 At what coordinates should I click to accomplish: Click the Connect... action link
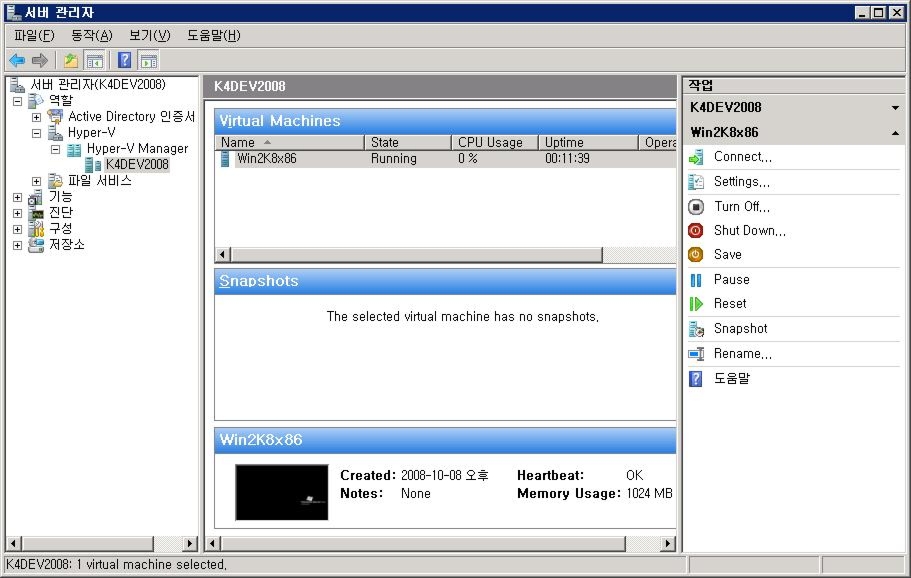[743, 157]
